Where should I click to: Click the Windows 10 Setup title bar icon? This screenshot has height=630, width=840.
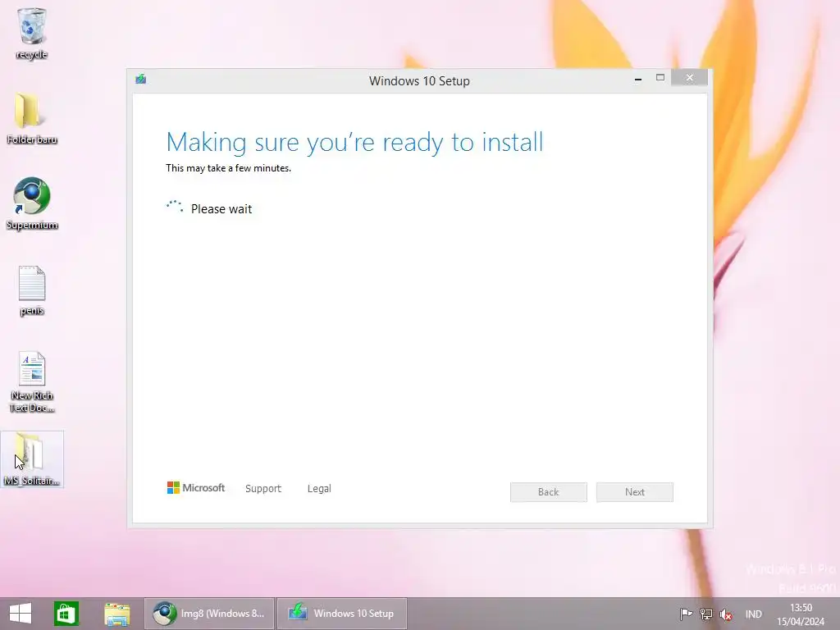[141, 80]
